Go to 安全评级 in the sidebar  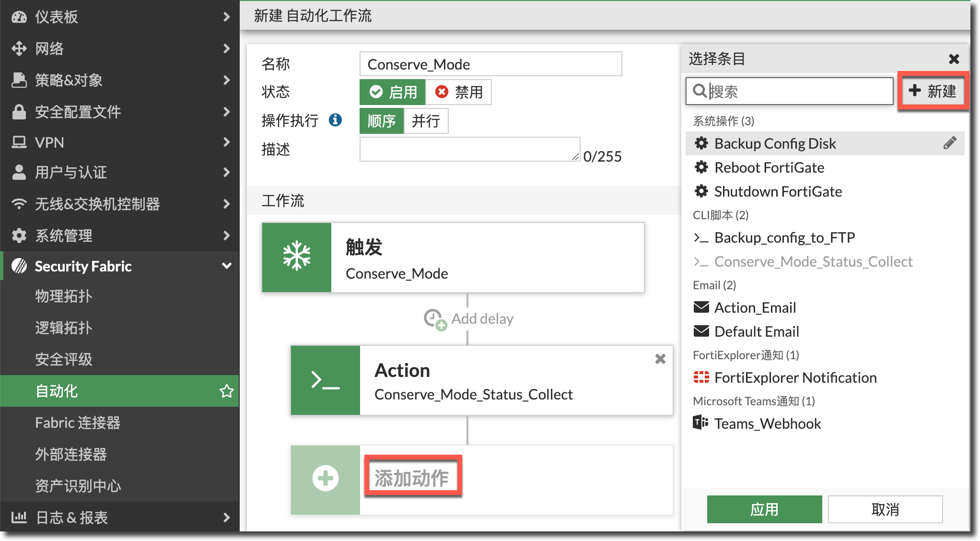pyautogui.click(x=64, y=359)
